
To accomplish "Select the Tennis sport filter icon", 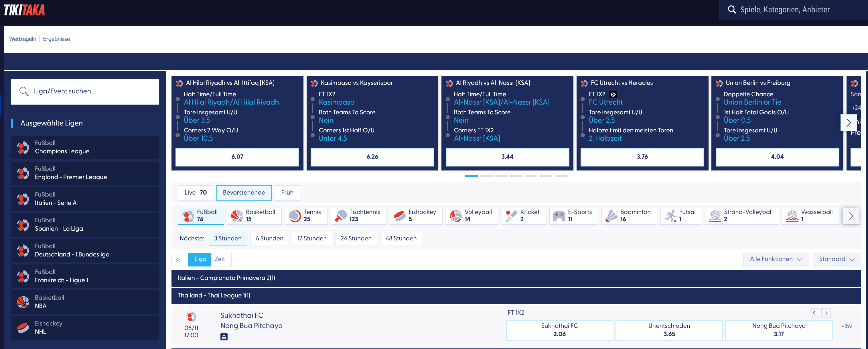I will click(295, 216).
